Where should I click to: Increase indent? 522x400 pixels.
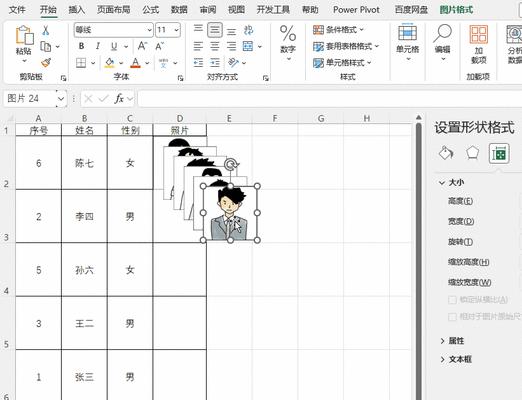pos(215,63)
